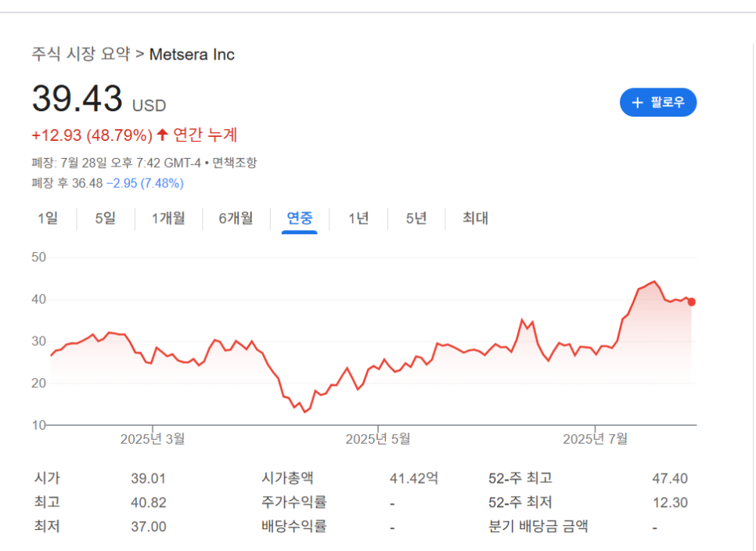Open the 최대 maximum range tab
Viewport: 756px width, 551px height.
point(475,218)
